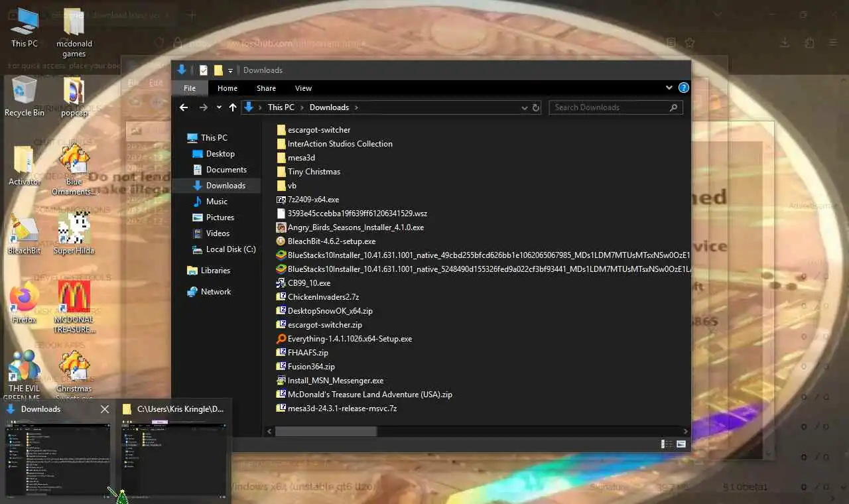Select Local Disk (C:) in navigation pane
This screenshot has height=504, width=849.
[x=224, y=249]
